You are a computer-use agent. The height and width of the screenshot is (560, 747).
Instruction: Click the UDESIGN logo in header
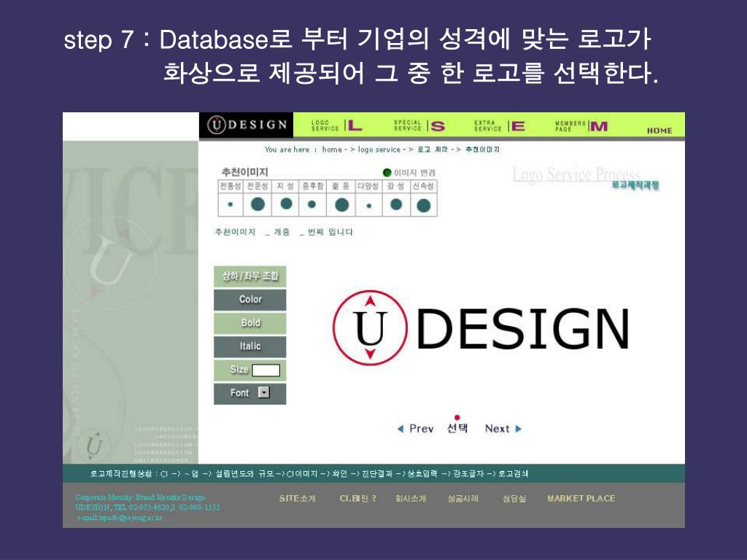click(247, 125)
